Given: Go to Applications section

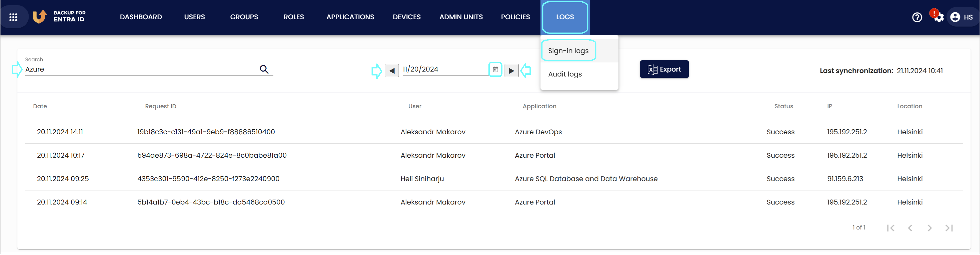Looking at the screenshot, I should 350,17.
